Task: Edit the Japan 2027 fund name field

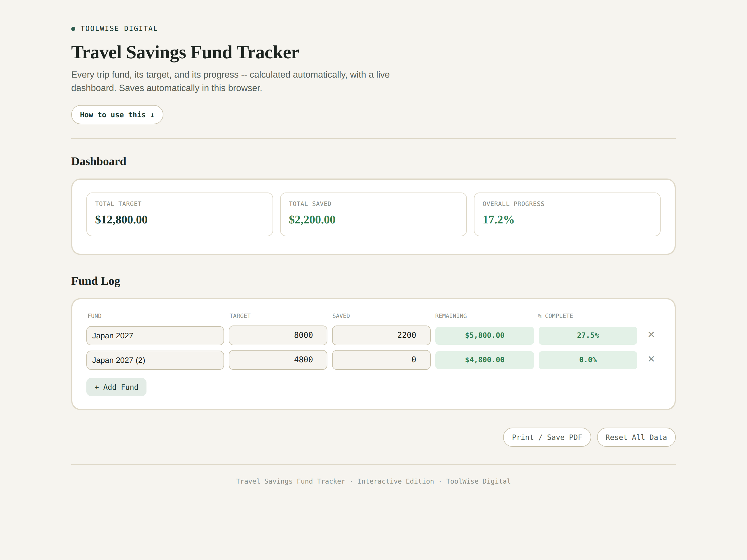Action: click(x=155, y=335)
